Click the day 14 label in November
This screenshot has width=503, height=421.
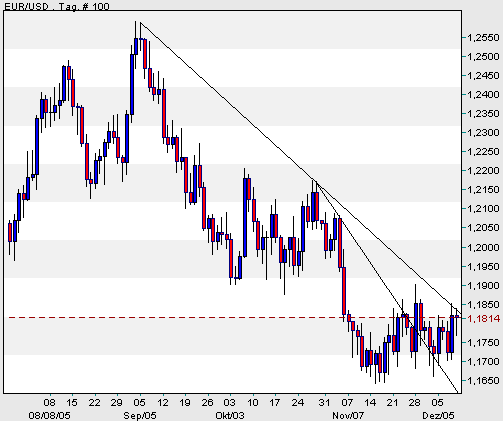tap(370, 402)
